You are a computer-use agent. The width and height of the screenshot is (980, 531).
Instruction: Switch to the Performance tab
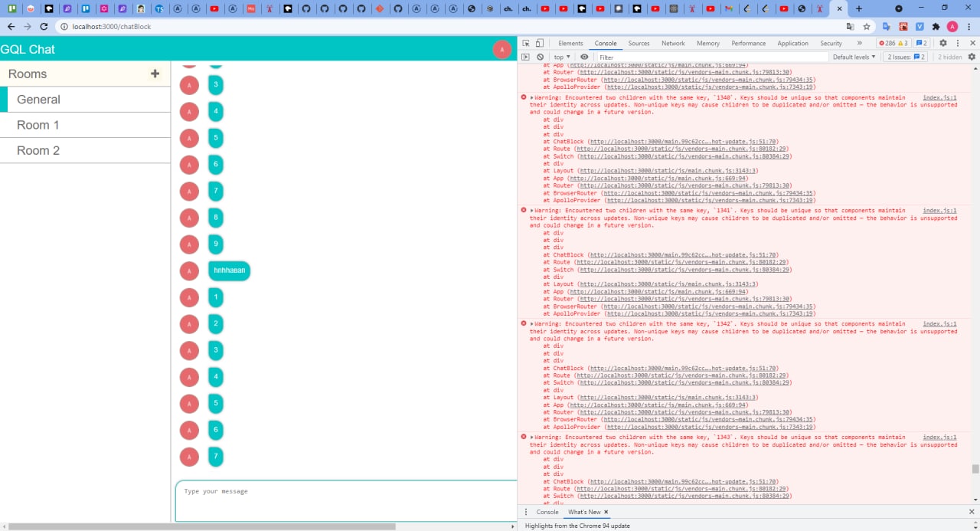(x=748, y=44)
